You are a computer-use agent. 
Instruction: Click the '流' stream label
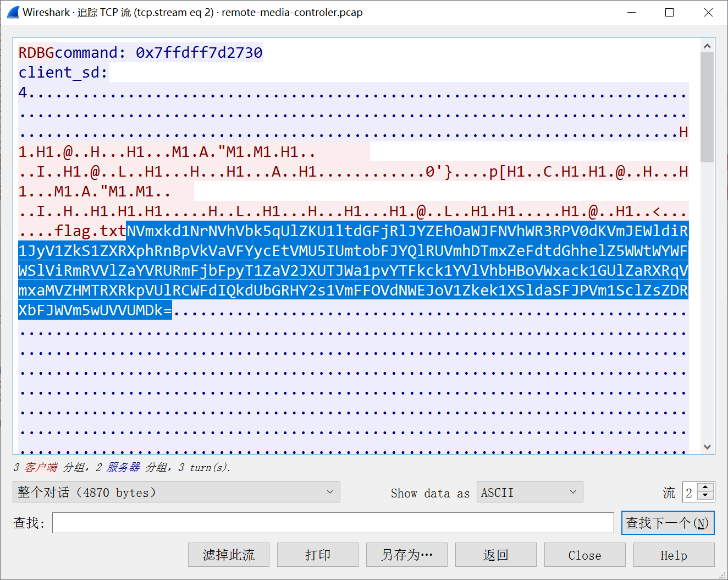669,493
